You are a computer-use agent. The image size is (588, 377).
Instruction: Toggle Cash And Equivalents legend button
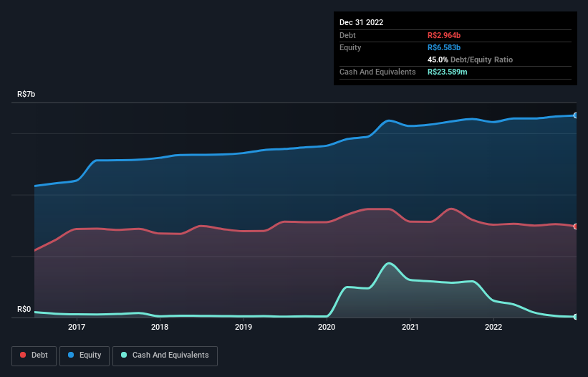165,355
